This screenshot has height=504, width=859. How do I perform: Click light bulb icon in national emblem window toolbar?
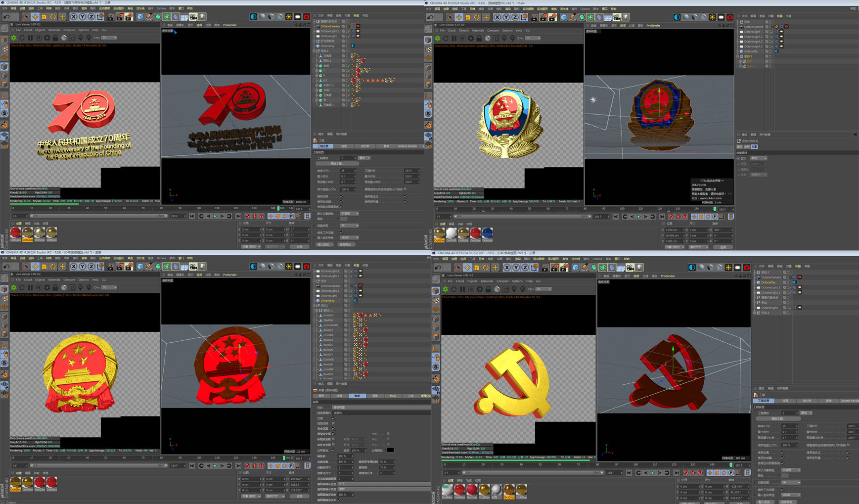click(202, 267)
